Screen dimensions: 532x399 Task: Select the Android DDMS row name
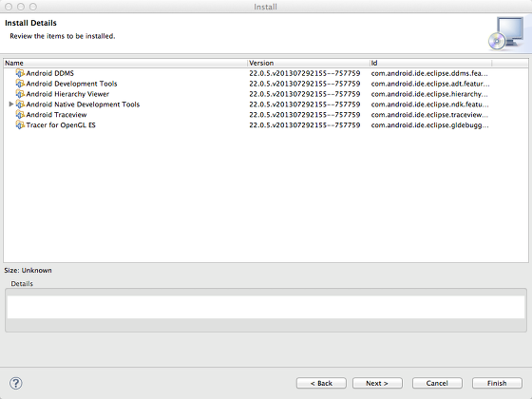(x=49, y=73)
